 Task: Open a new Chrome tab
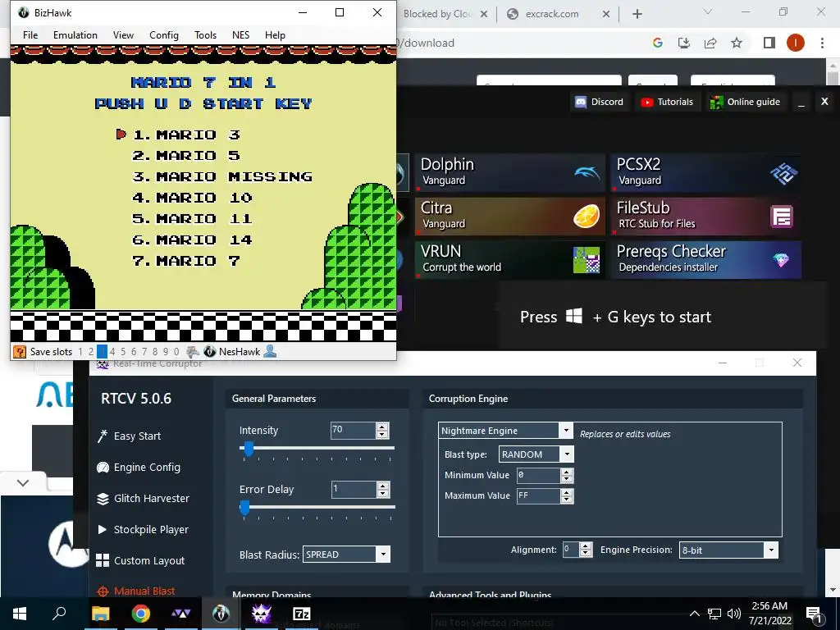(637, 14)
